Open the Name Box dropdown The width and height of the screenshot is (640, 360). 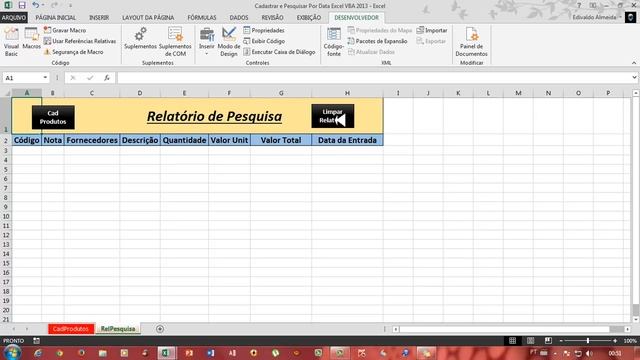click(x=45, y=78)
